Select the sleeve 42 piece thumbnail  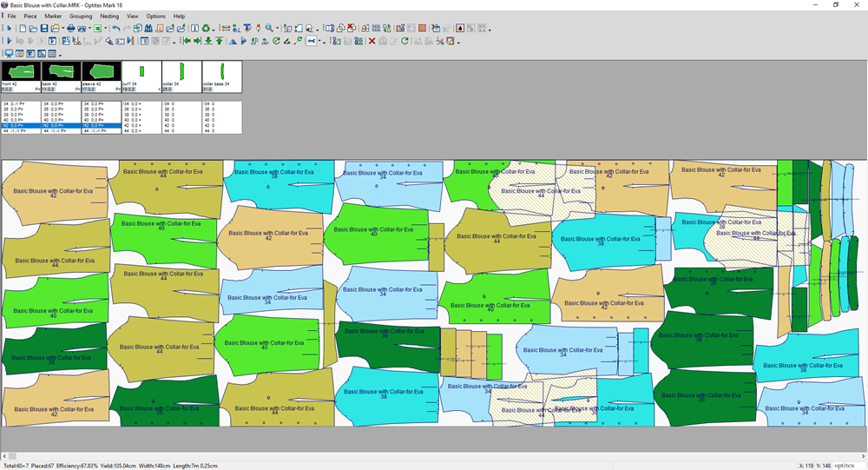pos(101,72)
